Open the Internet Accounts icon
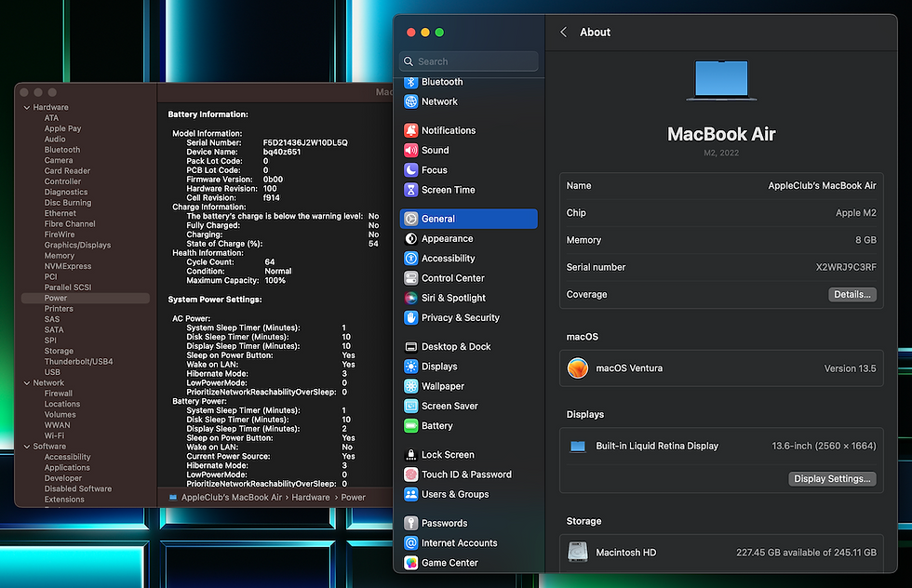 point(411,543)
